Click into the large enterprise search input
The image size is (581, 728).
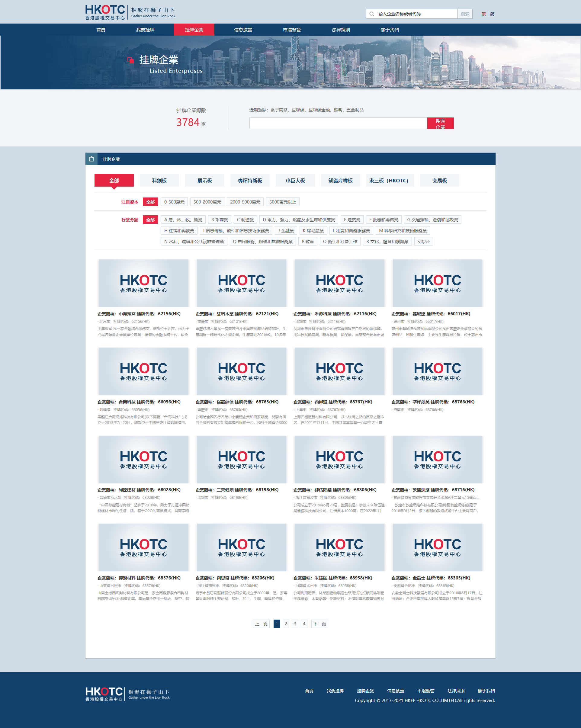(338, 123)
